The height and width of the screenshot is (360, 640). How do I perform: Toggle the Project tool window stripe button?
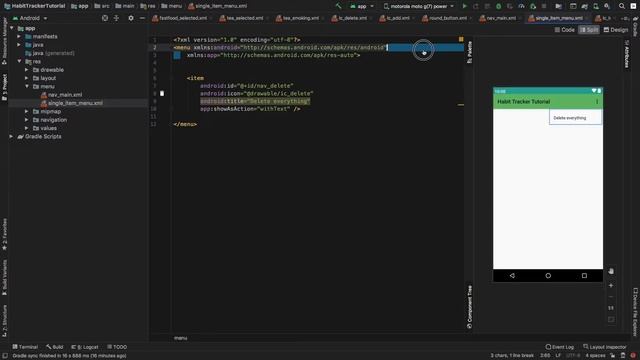pyautogui.click(x=4, y=87)
